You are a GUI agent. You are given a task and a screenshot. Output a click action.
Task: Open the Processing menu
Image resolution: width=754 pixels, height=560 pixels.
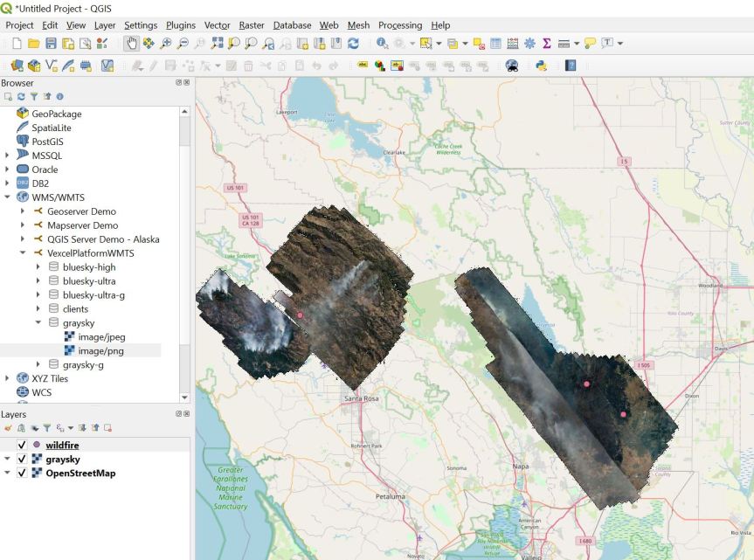coord(400,25)
